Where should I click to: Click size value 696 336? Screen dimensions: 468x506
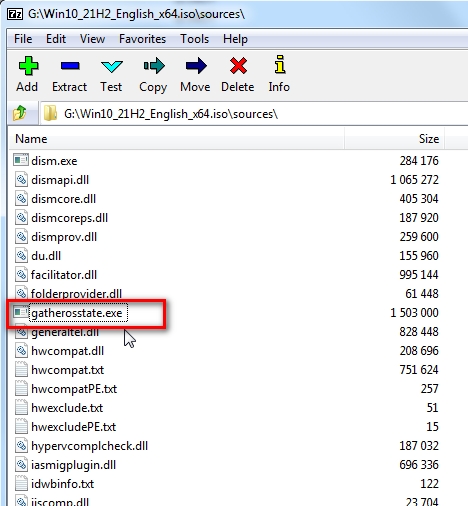419,465
